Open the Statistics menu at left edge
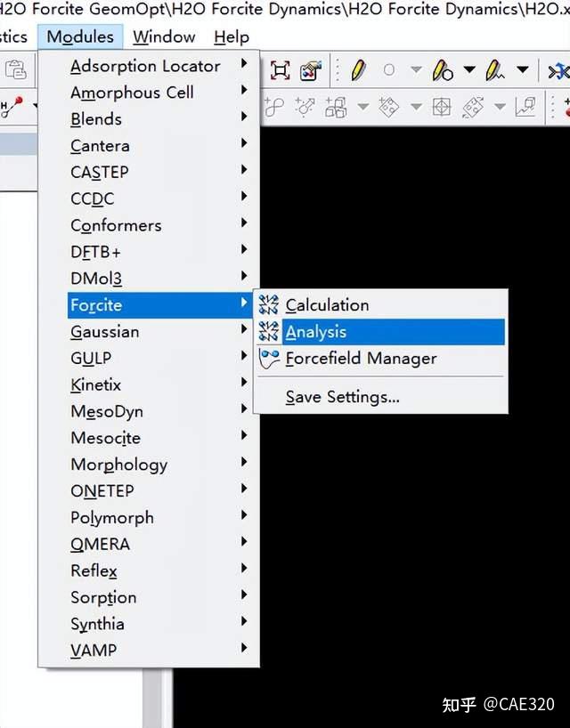The height and width of the screenshot is (728, 570). (x=14, y=36)
